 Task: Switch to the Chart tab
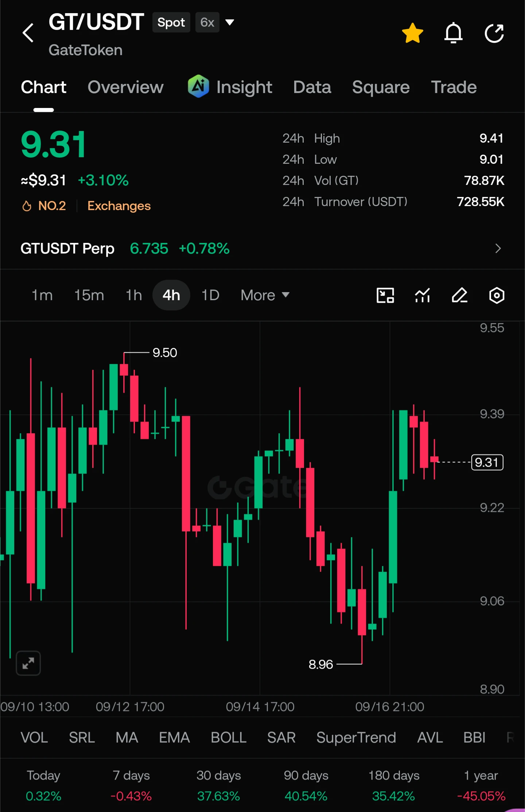click(x=44, y=87)
